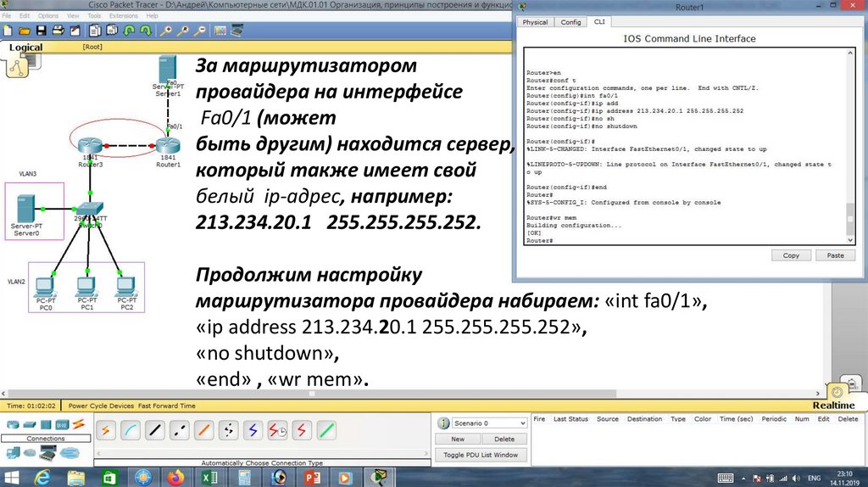Pick the Console cable connection
This screenshot has width=868, height=487.
[130, 430]
